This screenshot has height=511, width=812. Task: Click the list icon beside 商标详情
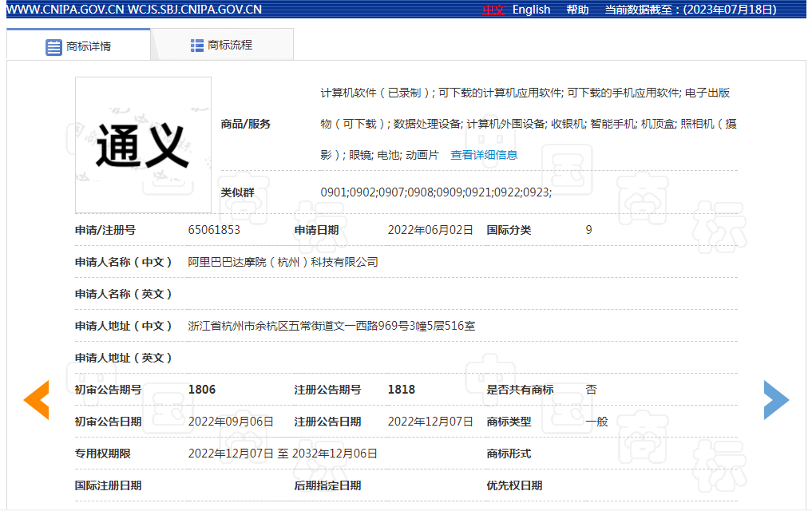click(53, 46)
